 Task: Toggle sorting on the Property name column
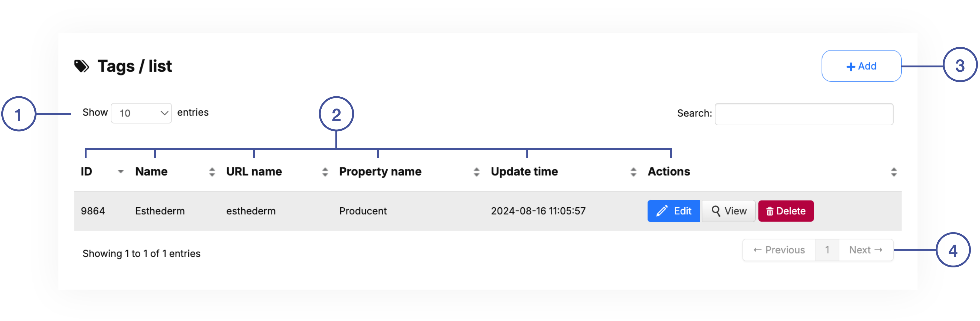pos(476,172)
